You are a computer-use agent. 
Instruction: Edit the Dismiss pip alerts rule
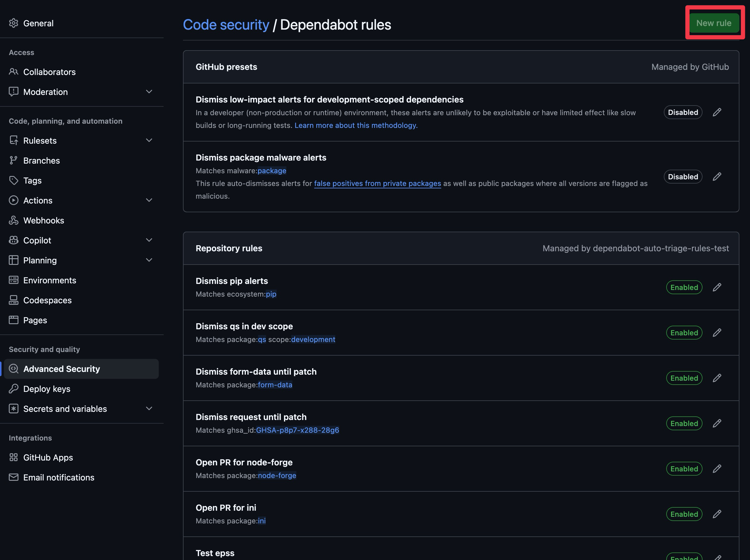[x=717, y=288]
